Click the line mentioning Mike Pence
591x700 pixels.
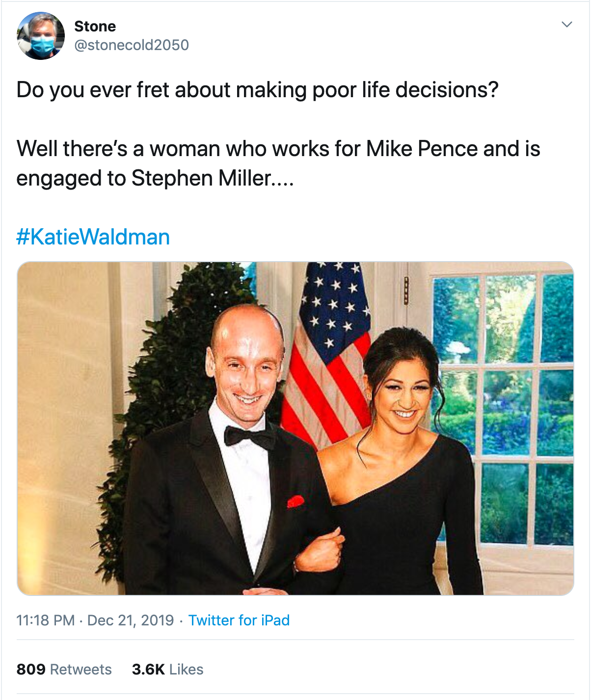278,149
